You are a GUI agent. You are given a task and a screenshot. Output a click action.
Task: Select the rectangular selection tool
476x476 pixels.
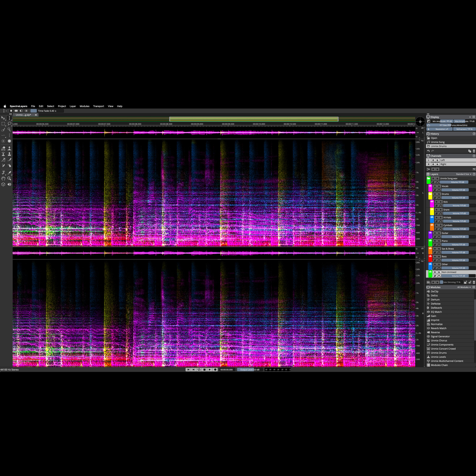point(3,124)
